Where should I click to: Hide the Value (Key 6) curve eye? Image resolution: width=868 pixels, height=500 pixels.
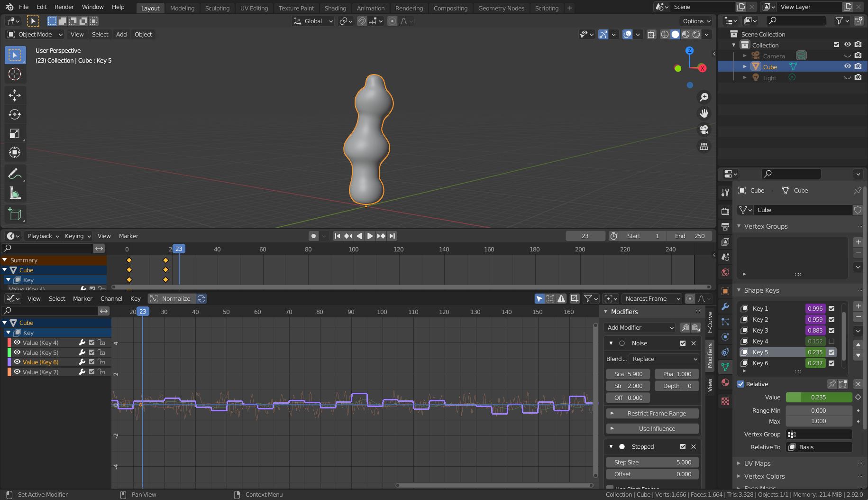[x=17, y=362]
